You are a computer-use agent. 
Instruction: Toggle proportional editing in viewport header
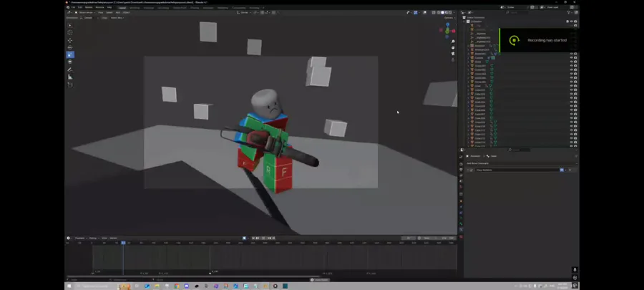click(x=274, y=12)
